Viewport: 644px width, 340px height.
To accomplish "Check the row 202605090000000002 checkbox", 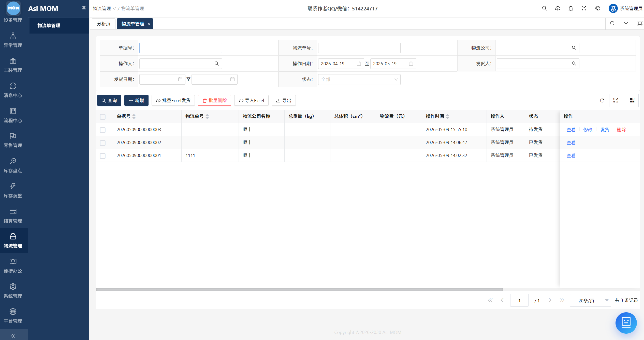I will coord(103,143).
